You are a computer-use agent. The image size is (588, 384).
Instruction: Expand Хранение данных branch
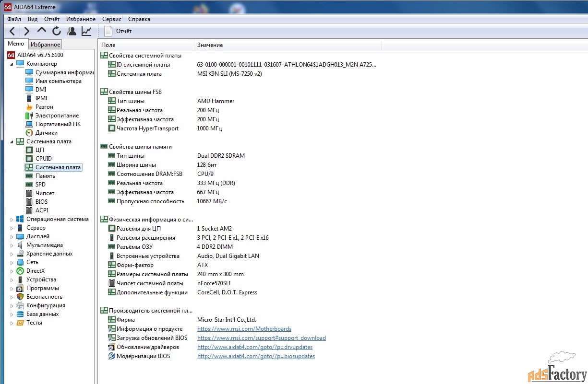coord(12,254)
